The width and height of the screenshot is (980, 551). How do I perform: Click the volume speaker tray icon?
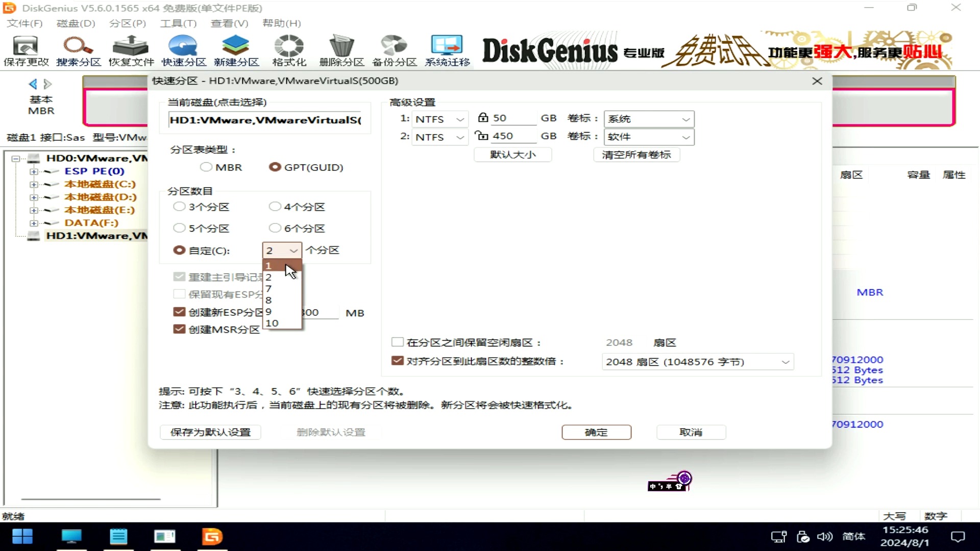(x=824, y=537)
